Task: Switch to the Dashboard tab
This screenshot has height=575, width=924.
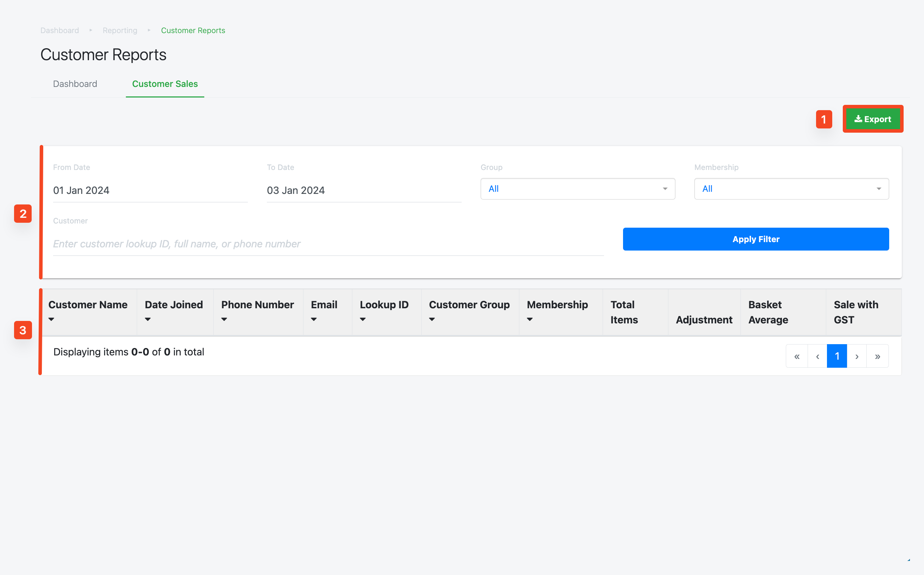Action: (x=75, y=84)
